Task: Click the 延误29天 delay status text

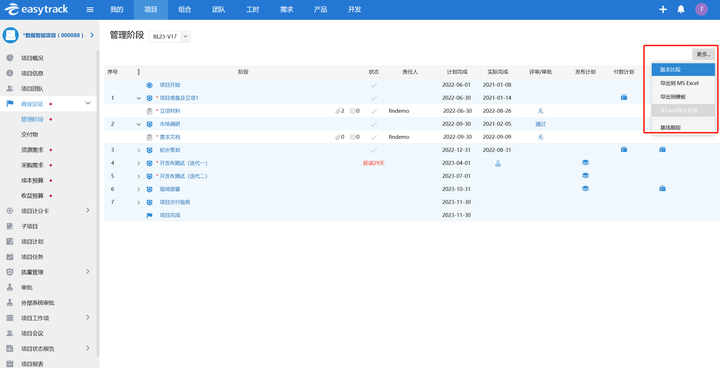Action: pos(374,163)
